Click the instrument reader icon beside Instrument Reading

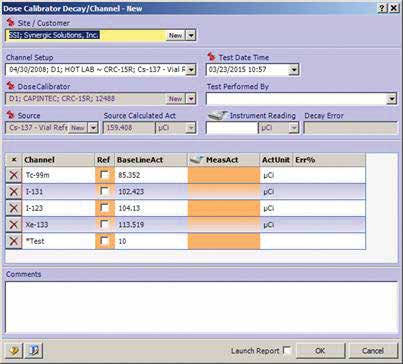(217, 115)
